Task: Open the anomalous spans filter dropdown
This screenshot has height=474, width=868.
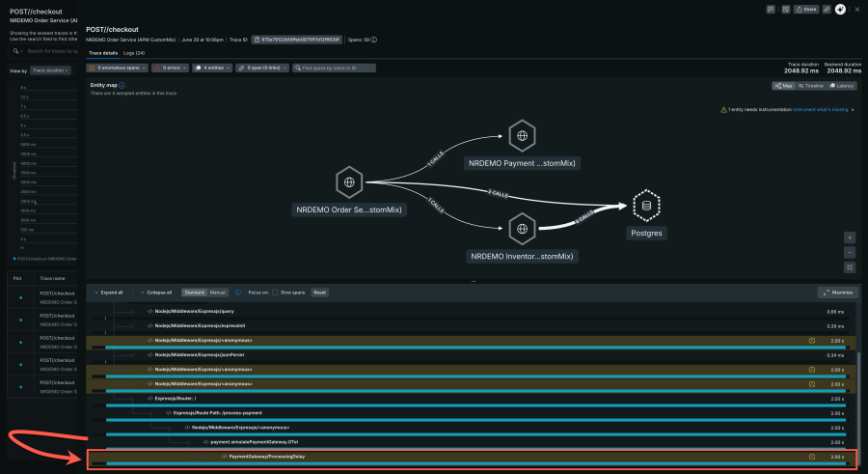Action: point(118,68)
